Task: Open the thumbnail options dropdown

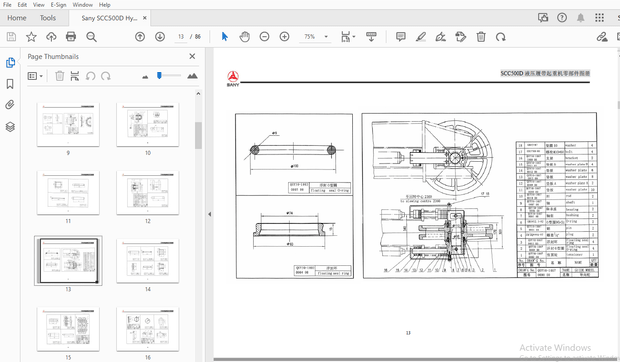Action: 35,76
